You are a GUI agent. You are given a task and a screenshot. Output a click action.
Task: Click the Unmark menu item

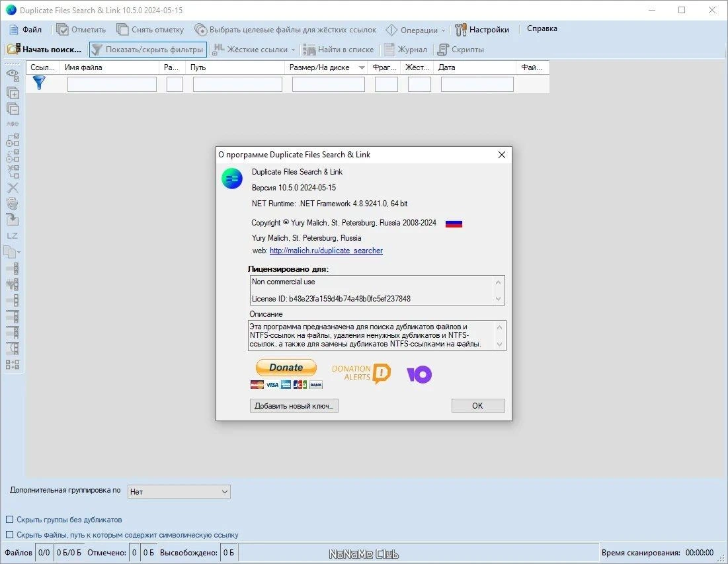tap(151, 30)
